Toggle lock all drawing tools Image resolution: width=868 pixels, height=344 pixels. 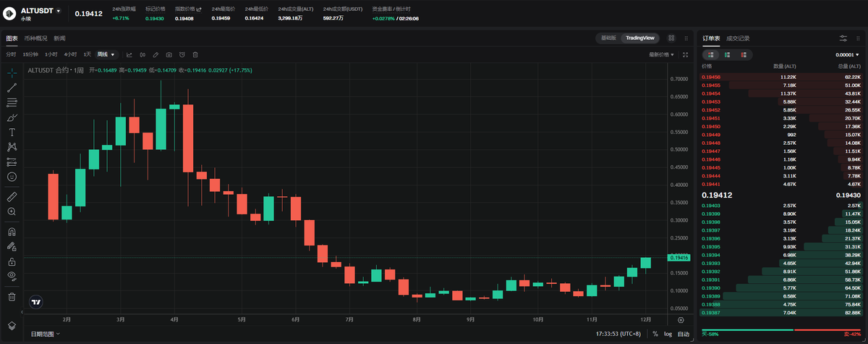tap(12, 261)
